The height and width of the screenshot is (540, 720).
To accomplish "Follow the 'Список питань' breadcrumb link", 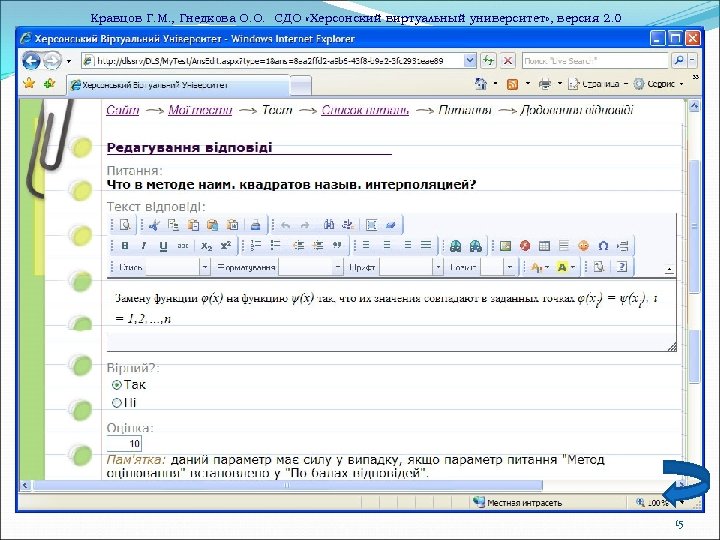I will point(365,110).
